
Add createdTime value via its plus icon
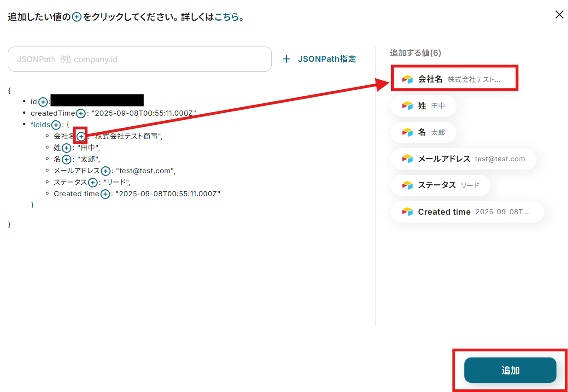tap(81, 113)
